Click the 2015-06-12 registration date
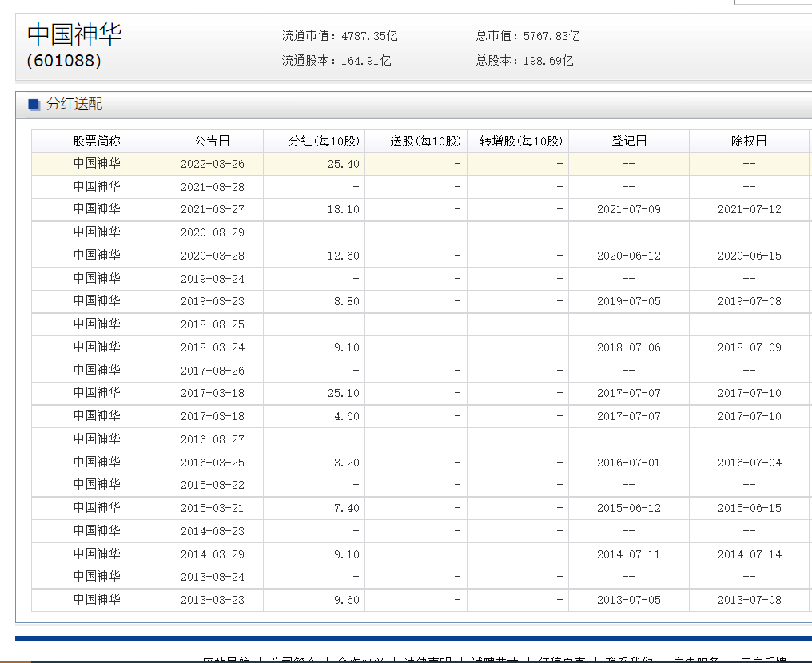Image resolution: width=812 pixels, height=663 pixels. [629, 508]
